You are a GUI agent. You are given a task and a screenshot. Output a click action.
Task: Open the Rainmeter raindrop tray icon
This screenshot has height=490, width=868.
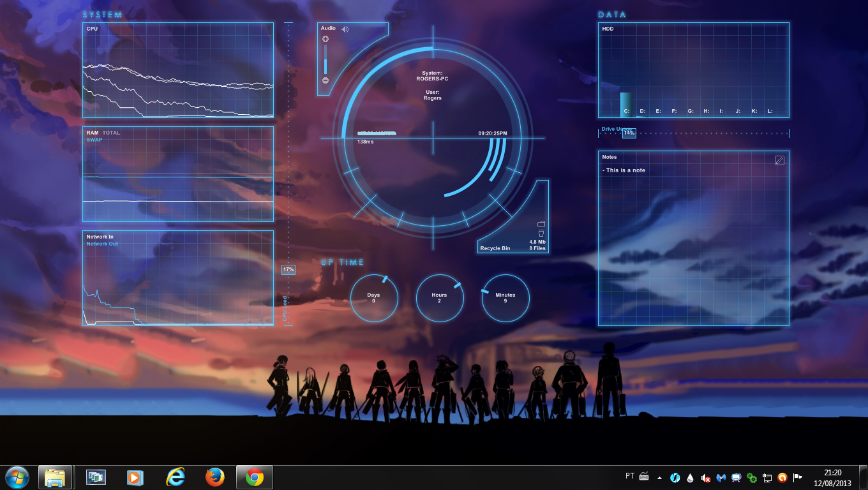point(691,477)
